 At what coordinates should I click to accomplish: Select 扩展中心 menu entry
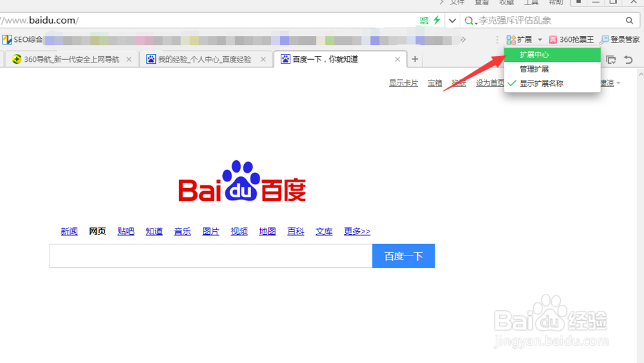(x=553, y=55)
